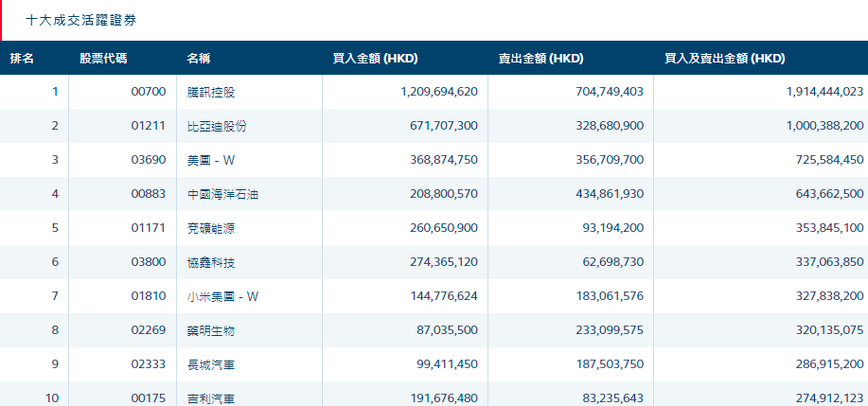
Task: Click sell amount 356,709,700
Action: click(x=609, y=160)
